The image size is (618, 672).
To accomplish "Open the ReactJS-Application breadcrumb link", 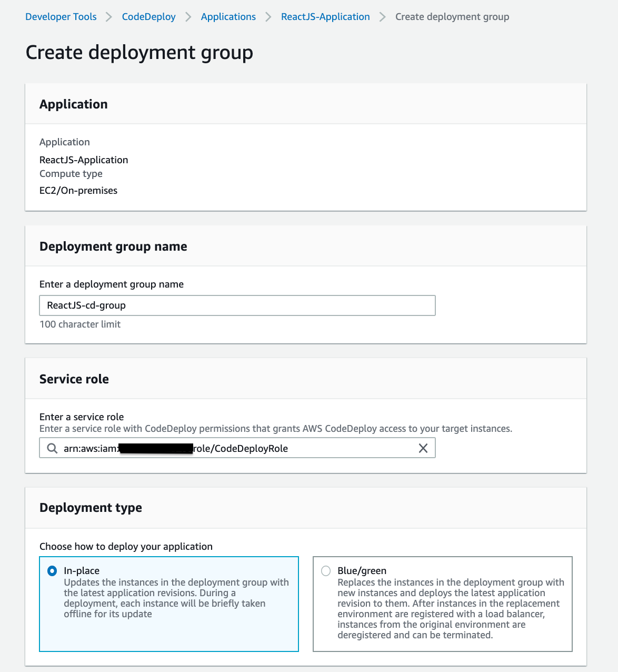I will 325,17.
